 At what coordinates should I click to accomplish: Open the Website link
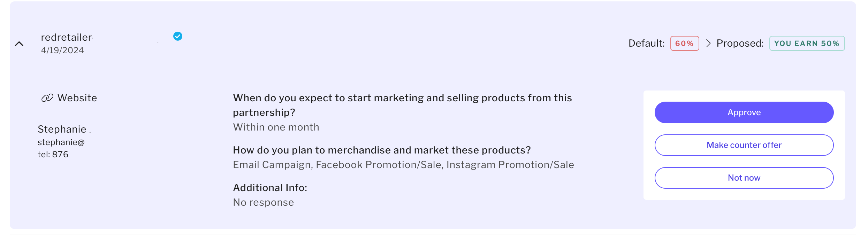click(77, 98)
